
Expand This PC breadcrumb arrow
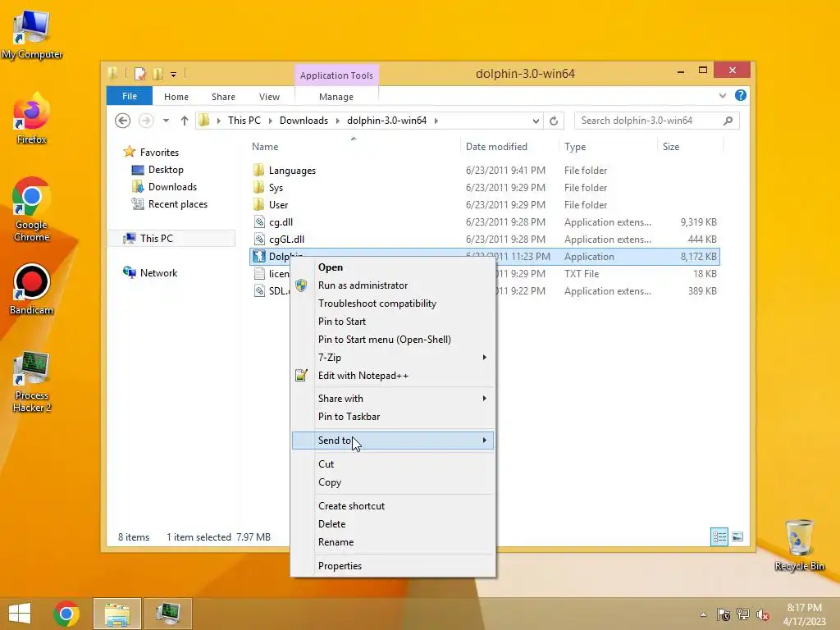pos(270,121)
